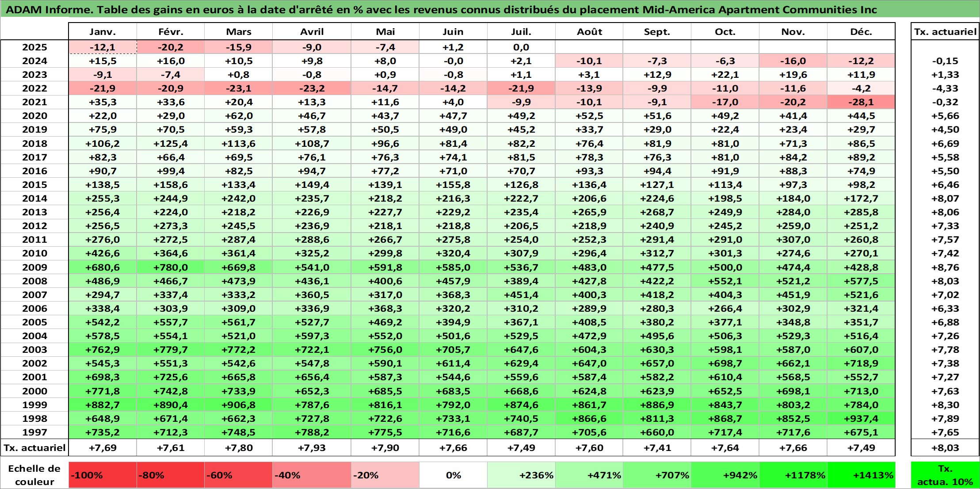Select the Oct. column header
Screen dimensions: 980x489
[x=725, y=31]
